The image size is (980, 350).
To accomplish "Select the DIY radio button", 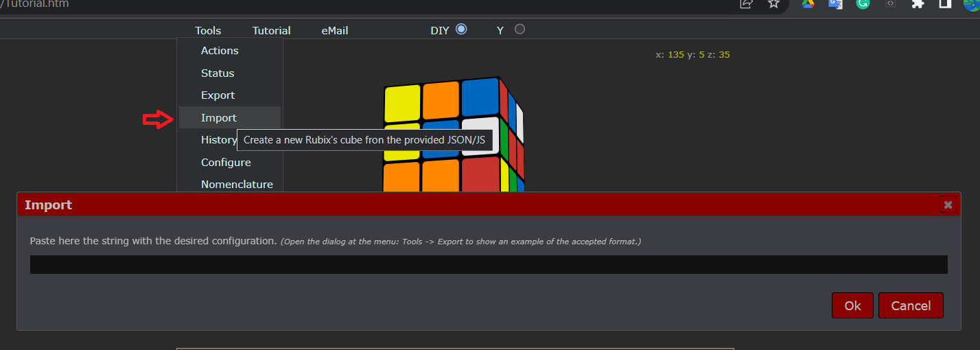I will [x=461, y=29].
